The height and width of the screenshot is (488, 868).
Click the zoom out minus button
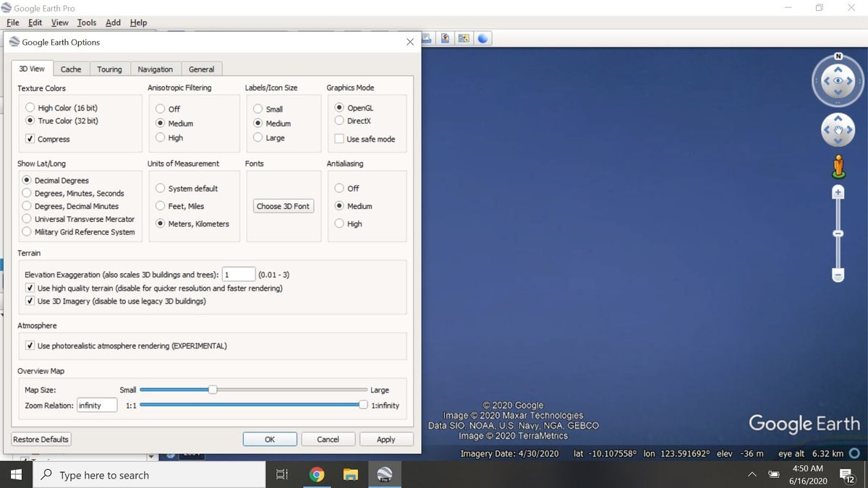click(838, 275)
